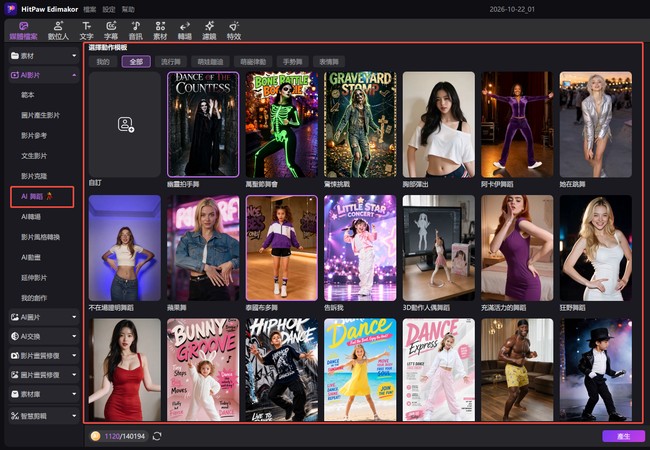Select AI 舞蹈 in the sidebar

pos(42,197)
